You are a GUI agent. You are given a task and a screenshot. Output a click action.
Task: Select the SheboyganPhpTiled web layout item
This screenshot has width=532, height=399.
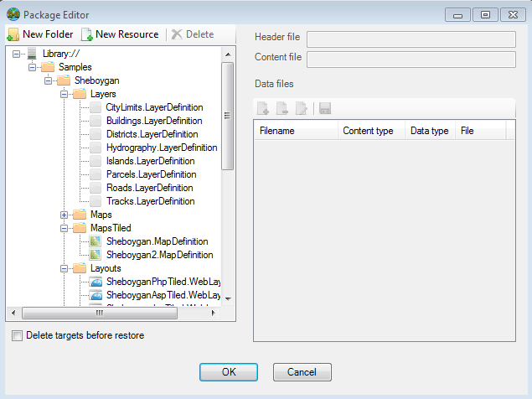point(163,282)
